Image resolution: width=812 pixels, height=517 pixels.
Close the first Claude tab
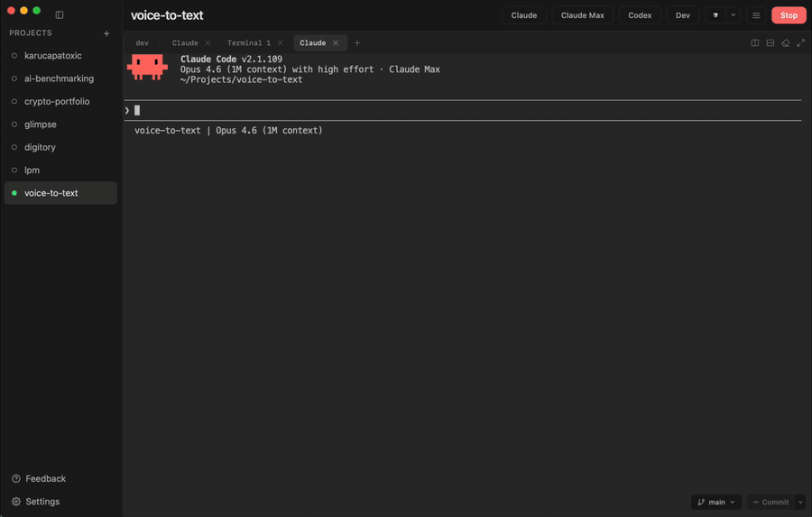pyautogui.click(x=208, y=43)
